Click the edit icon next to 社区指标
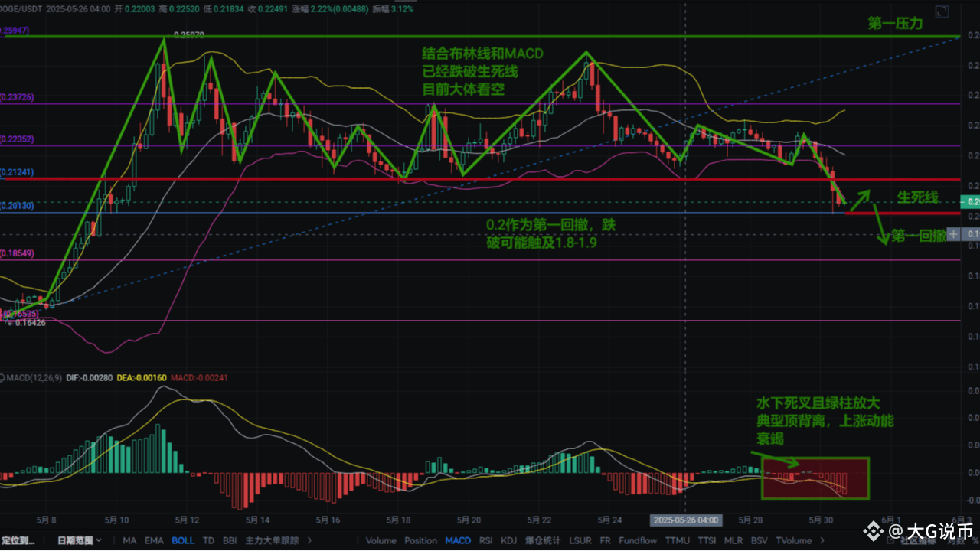This screenshot has width=980, height=551. click(892, 541)
